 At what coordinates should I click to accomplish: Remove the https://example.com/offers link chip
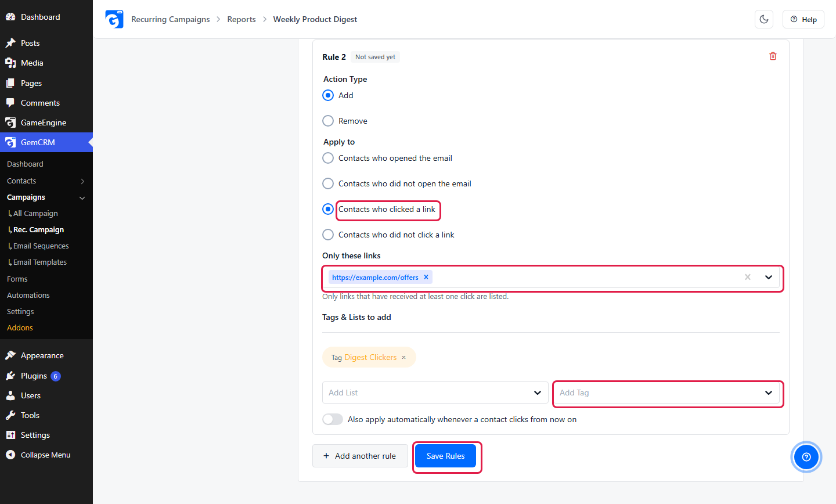[426, 277]
